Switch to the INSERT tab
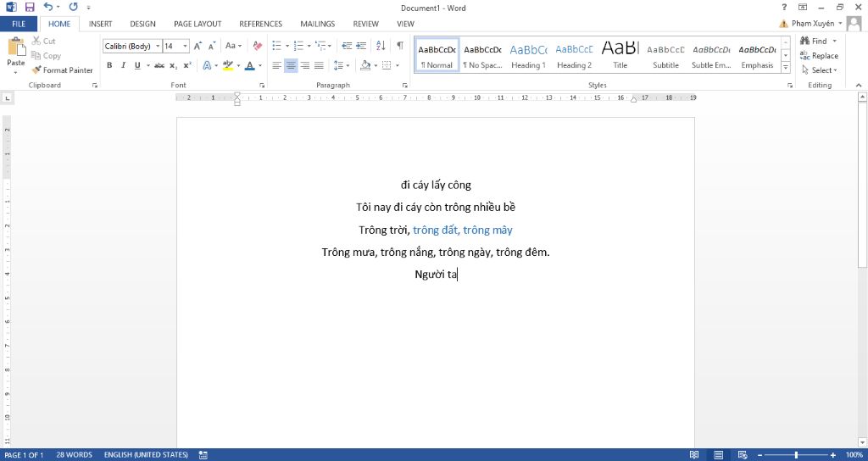 (100, 24)
